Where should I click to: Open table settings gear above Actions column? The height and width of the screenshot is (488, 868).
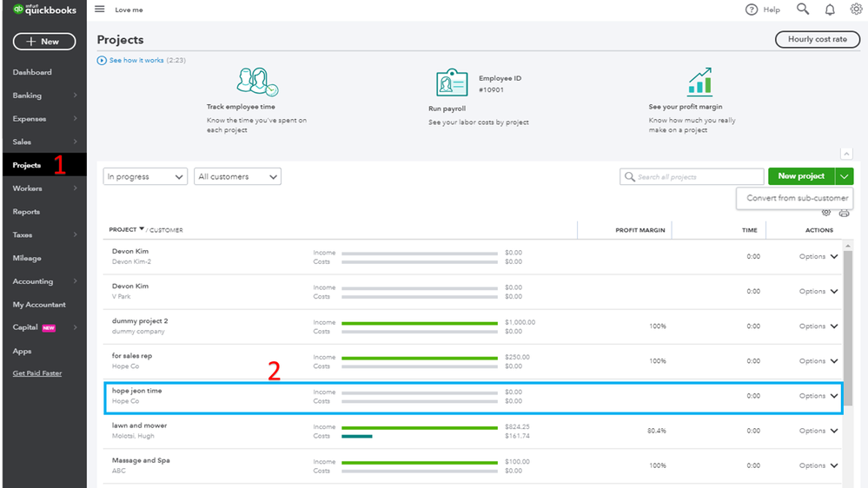(826, 213)
